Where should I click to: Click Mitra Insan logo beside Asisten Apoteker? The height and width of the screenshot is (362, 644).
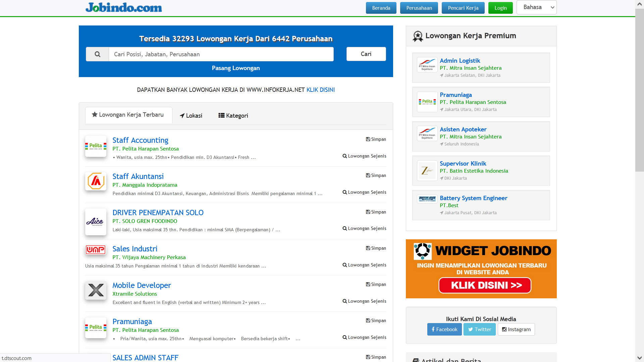click(x=427, y=133)
